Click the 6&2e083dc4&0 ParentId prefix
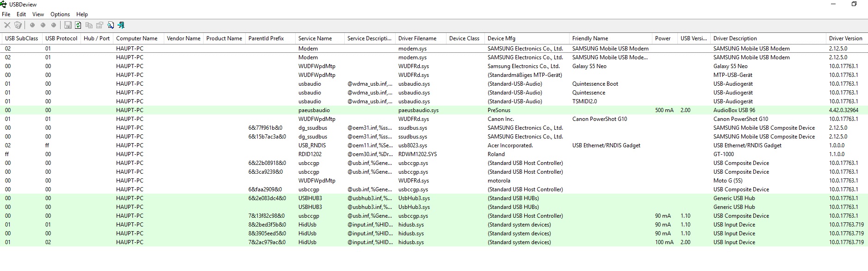 [267, 198]
